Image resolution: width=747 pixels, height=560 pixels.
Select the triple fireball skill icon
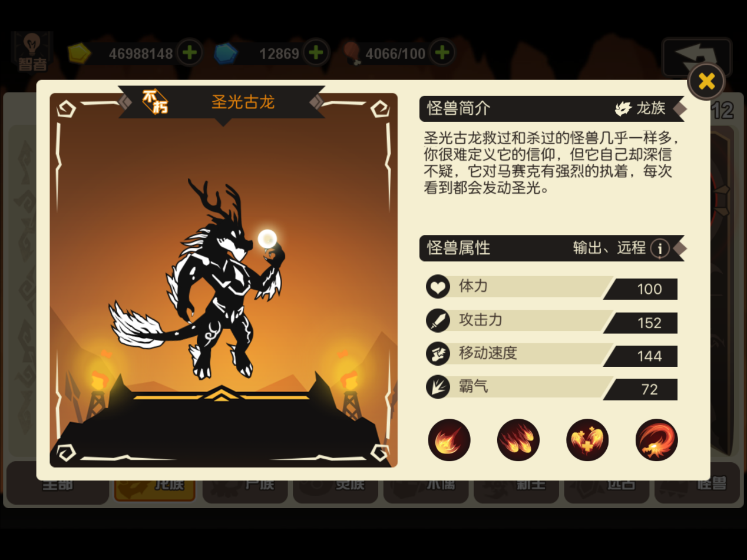click(x=518, y=440)
